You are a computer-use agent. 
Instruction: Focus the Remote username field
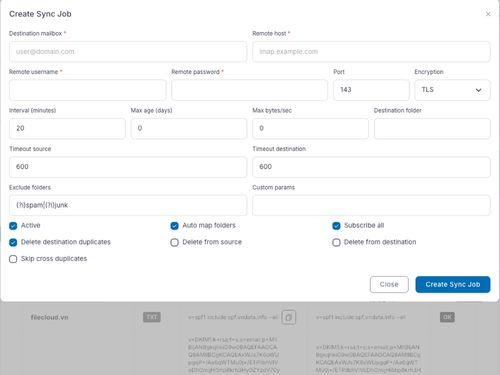(x=88, y=90)
